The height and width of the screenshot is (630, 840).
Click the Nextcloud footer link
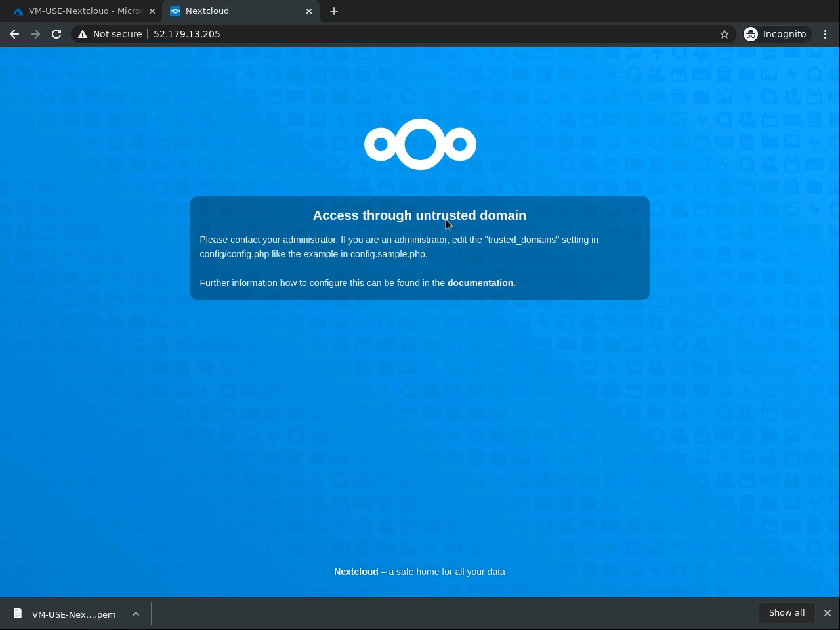coord(356,572)
